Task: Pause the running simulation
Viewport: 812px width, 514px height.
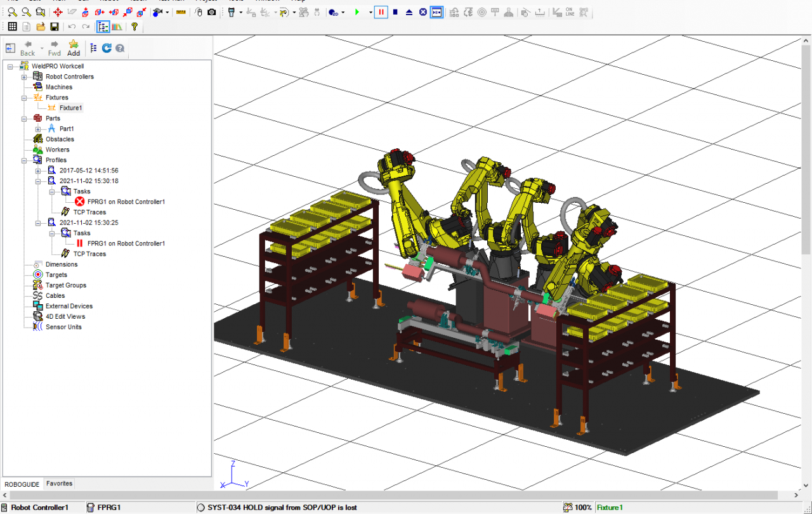Action: 380,11
